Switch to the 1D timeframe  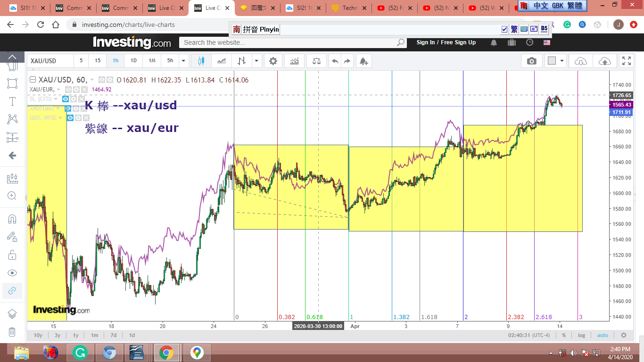pos(133,61)
